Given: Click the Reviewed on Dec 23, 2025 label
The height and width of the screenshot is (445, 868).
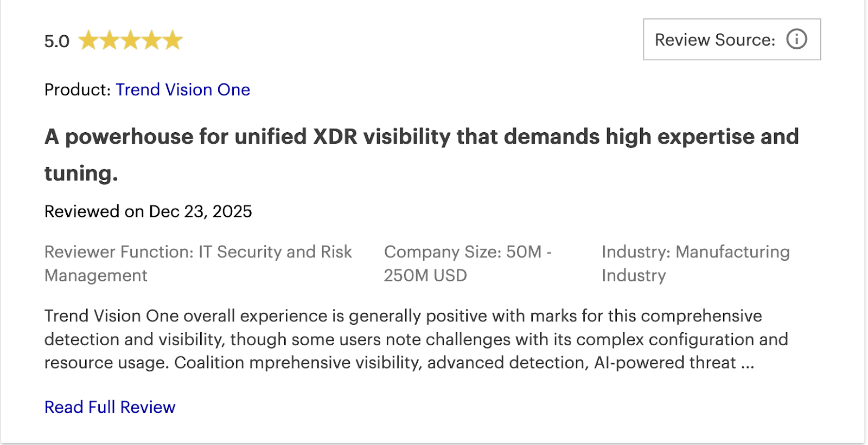Looking at the screenshot, I should [x=148, y=211].
